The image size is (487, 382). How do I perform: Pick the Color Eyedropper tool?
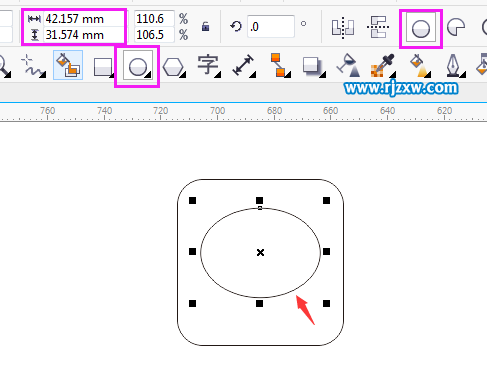pyautogui.click(x=383, y=65)
